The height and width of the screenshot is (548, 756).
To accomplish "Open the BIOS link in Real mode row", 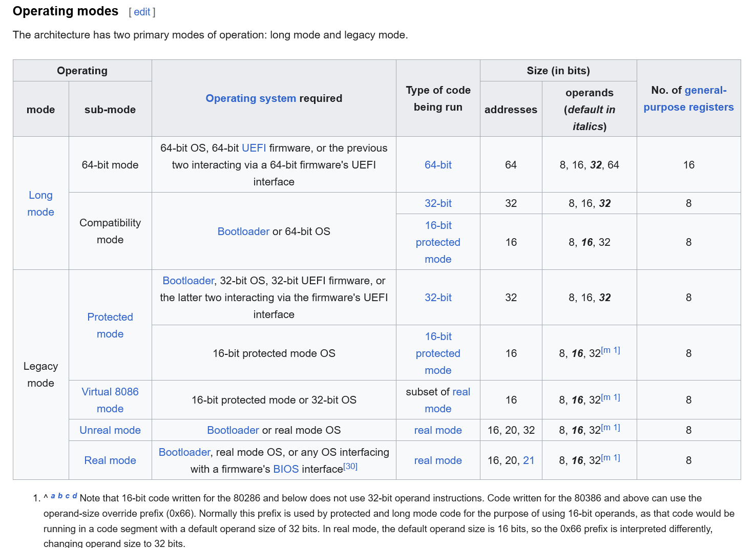I will [286, 469].
